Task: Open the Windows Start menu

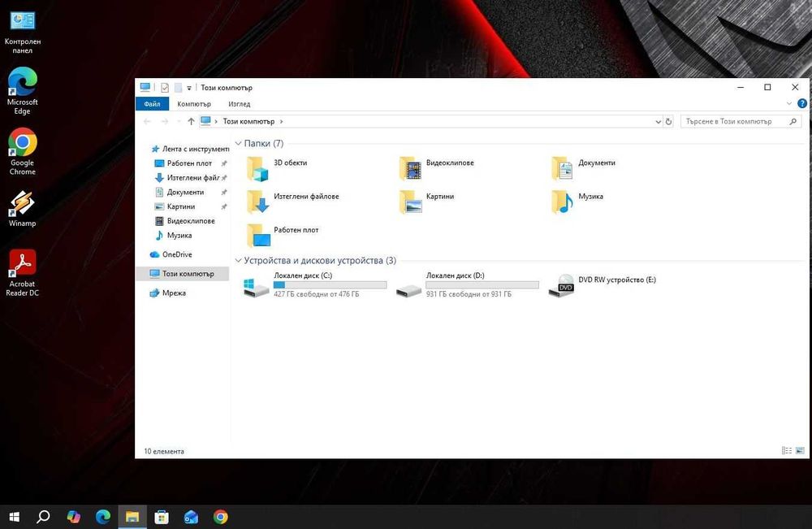Action: [x=15, y=517]
